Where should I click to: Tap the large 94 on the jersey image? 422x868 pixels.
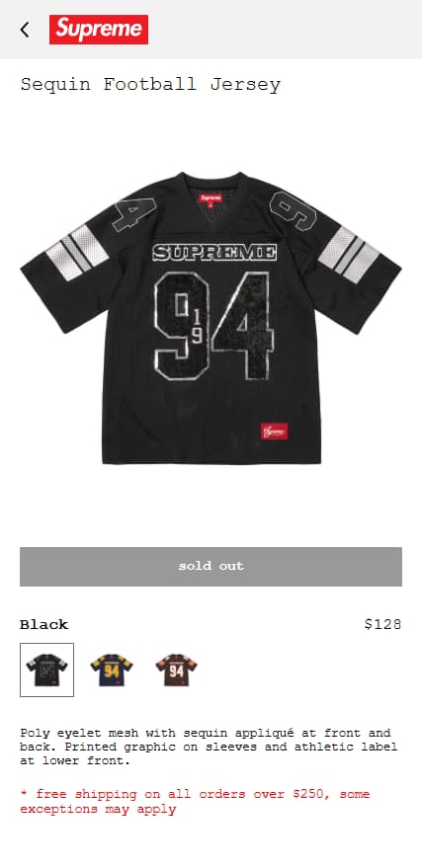point(213,326)
